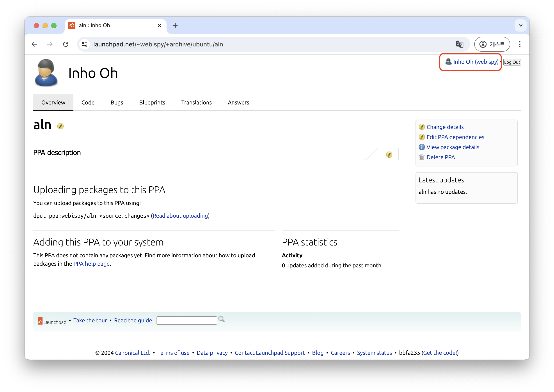Image resolution: width=554 pixels, height=392 pixels.
Task: Open the Canonical Ltd. footer link
Action: tap(133, 353)
